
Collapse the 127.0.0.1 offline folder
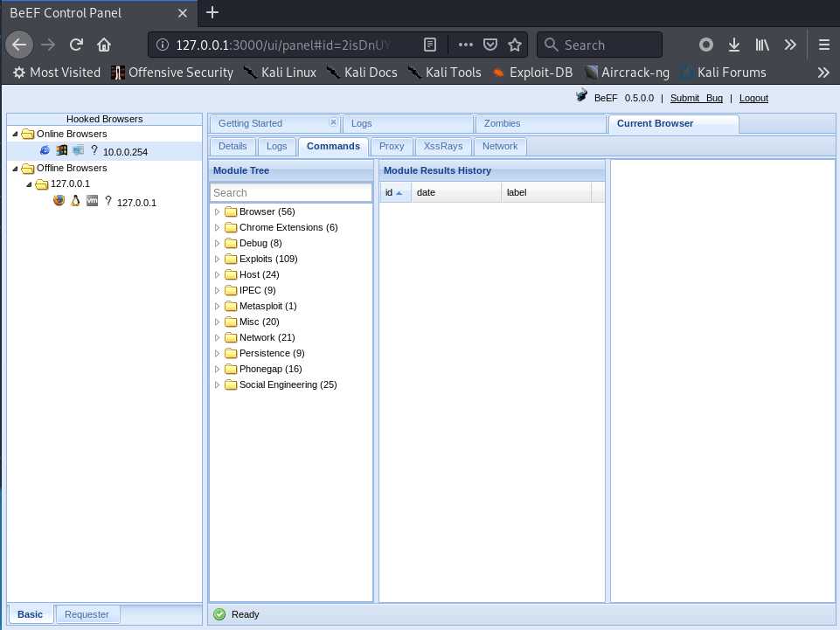29,183
